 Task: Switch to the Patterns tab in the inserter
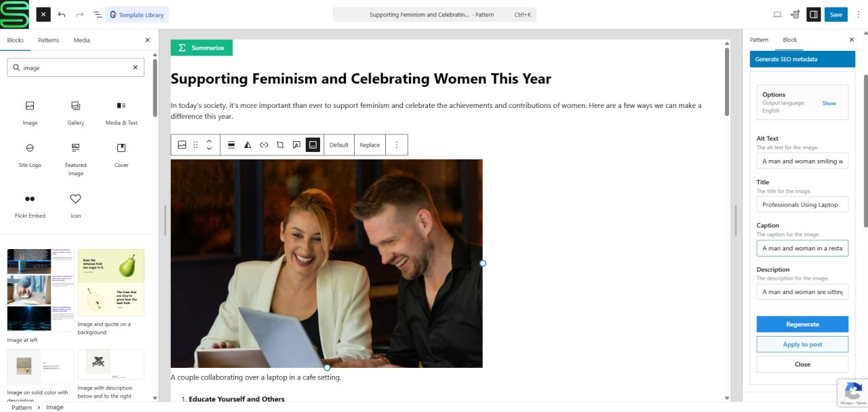[x=48, y=40]
